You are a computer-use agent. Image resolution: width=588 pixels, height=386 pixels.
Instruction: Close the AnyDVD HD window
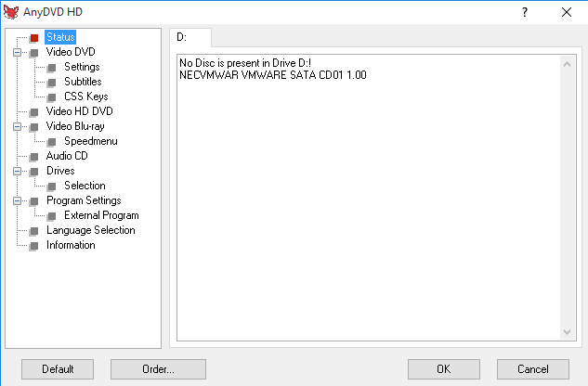(x=567, y=12)
